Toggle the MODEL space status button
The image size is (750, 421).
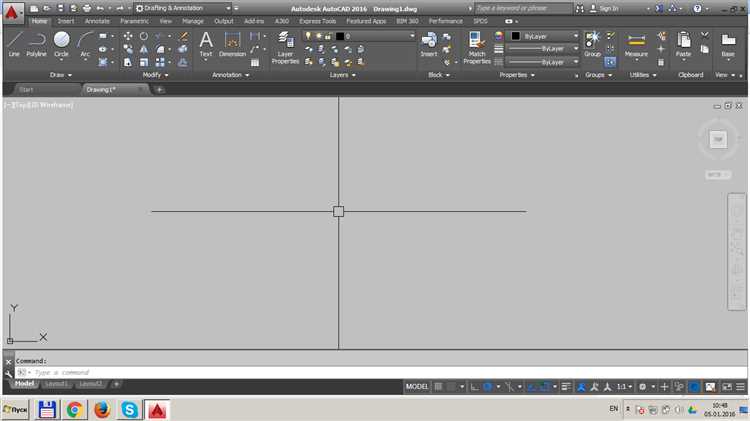click(419, 386)
